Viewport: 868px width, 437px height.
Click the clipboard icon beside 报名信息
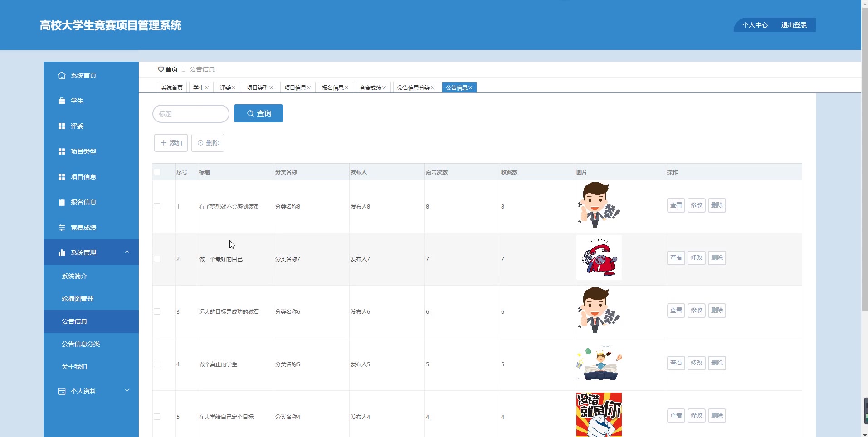pyautogui.click(x=62, y=202)
